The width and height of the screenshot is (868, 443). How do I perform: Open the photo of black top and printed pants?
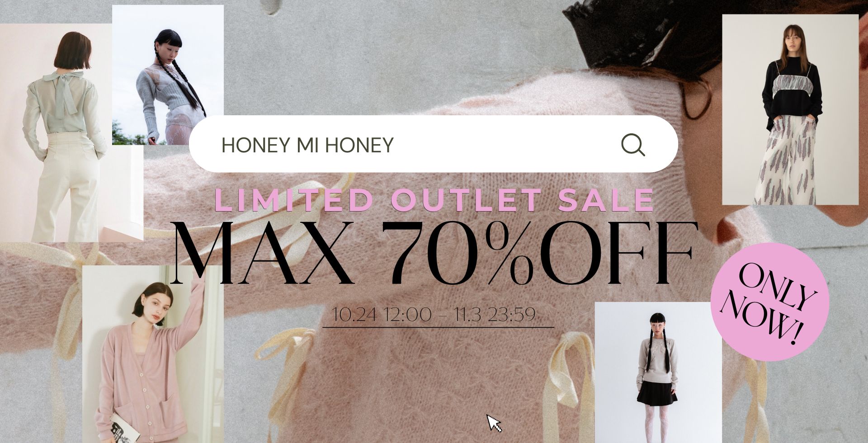790,109
